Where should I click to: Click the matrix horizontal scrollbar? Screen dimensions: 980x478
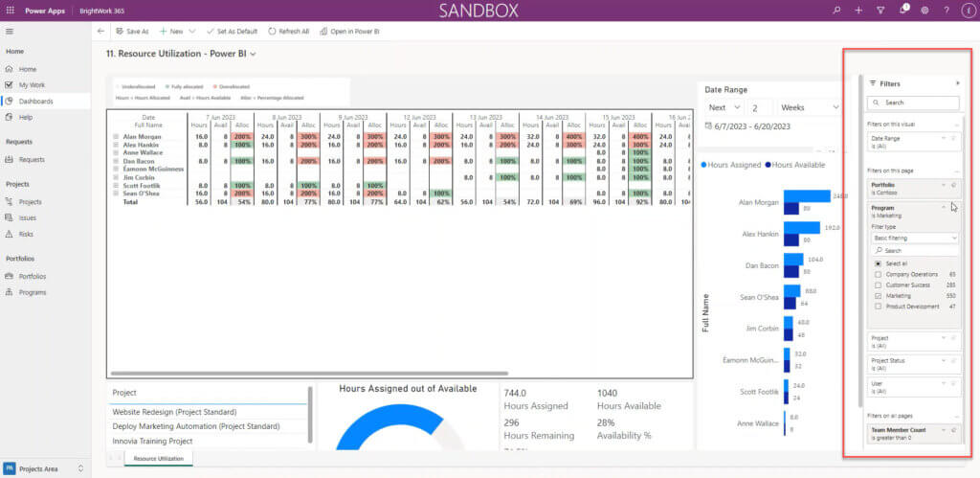pos(309,375)
